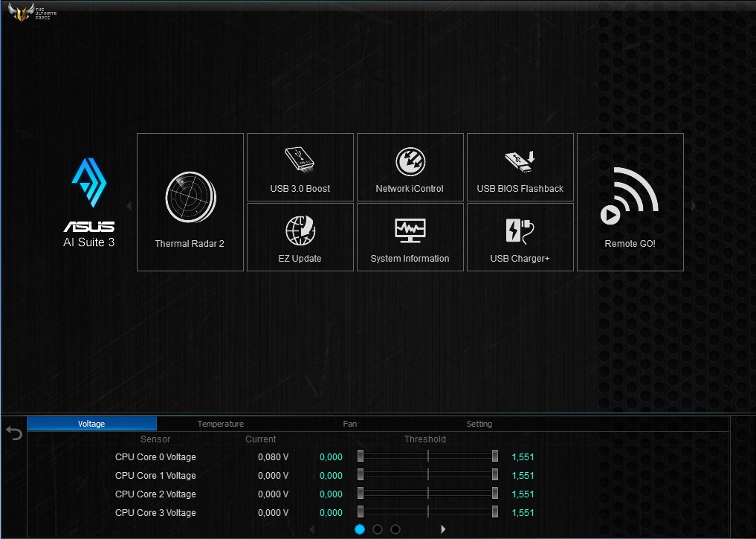Click the Threshold column header

[425, 439]
